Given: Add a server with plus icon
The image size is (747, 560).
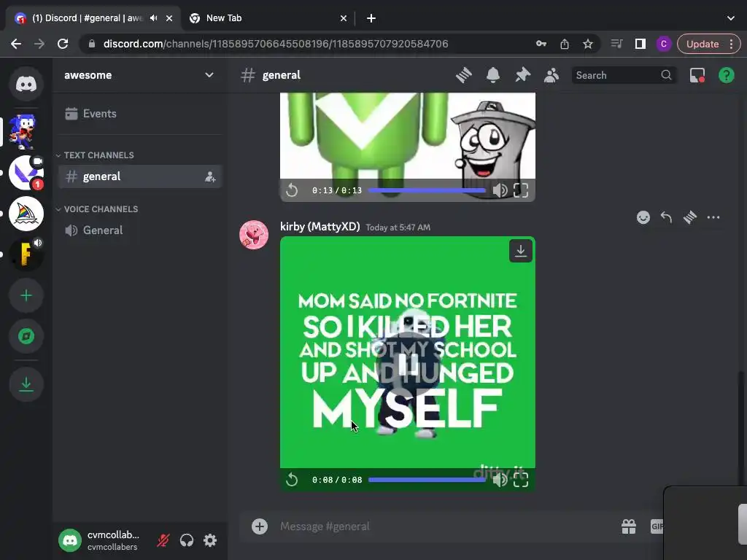Looking at the screenshot, I should [26, 296].
